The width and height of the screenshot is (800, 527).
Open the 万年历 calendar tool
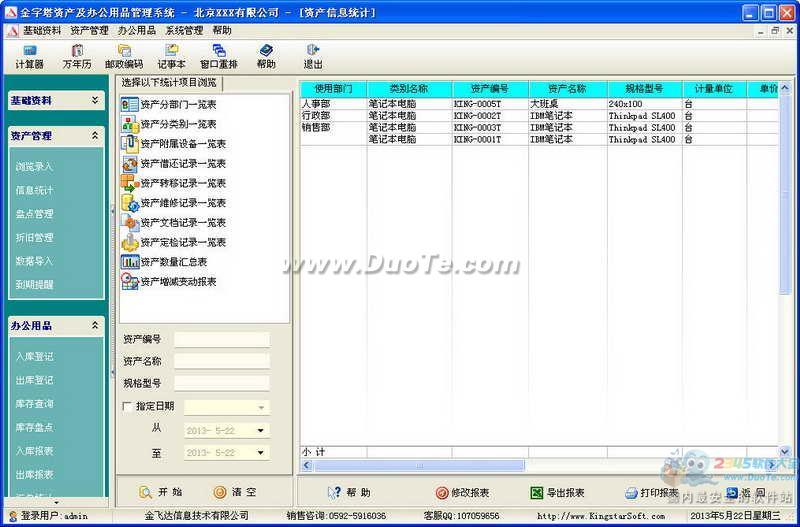tap(77, 57)
